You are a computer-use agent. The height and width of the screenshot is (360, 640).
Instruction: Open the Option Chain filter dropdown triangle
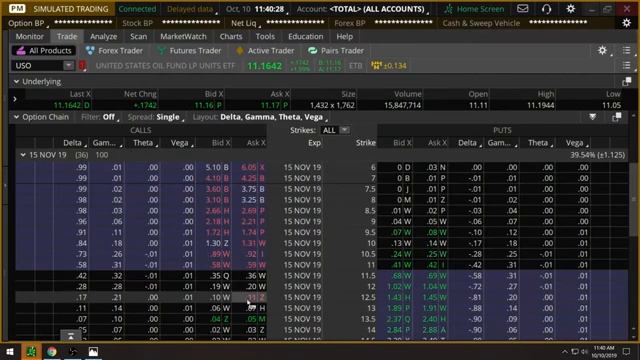(x=592, y=117)
